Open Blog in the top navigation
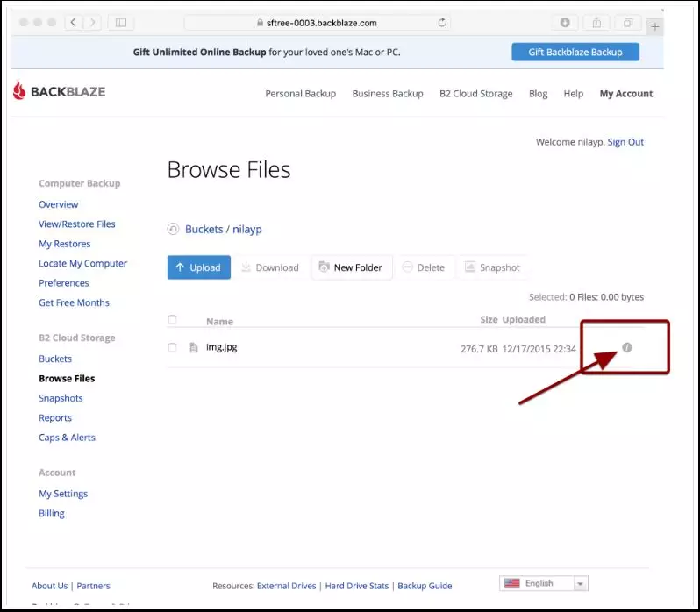 [538, 94]
